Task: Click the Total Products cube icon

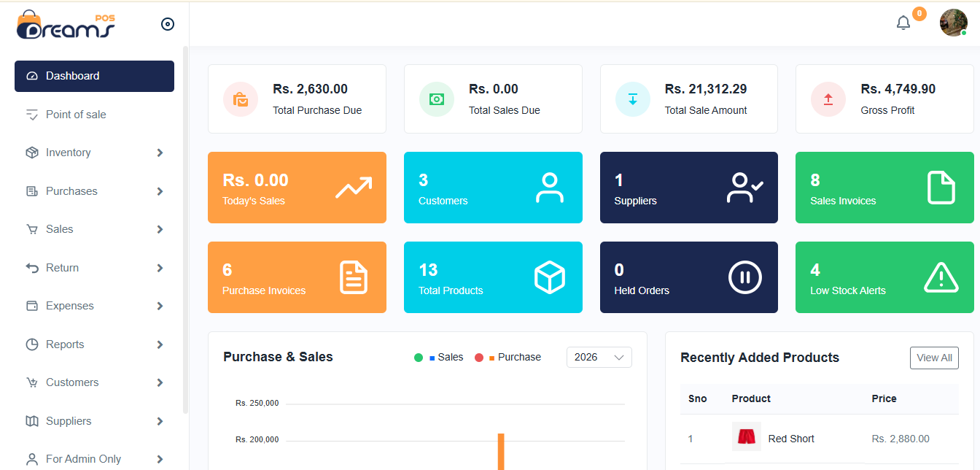Action: click(550, 277)
